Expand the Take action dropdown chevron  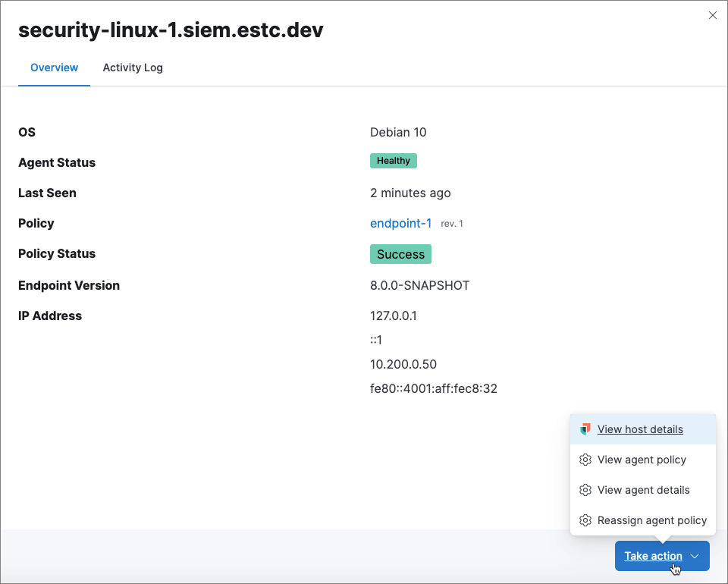click(695, 556)
